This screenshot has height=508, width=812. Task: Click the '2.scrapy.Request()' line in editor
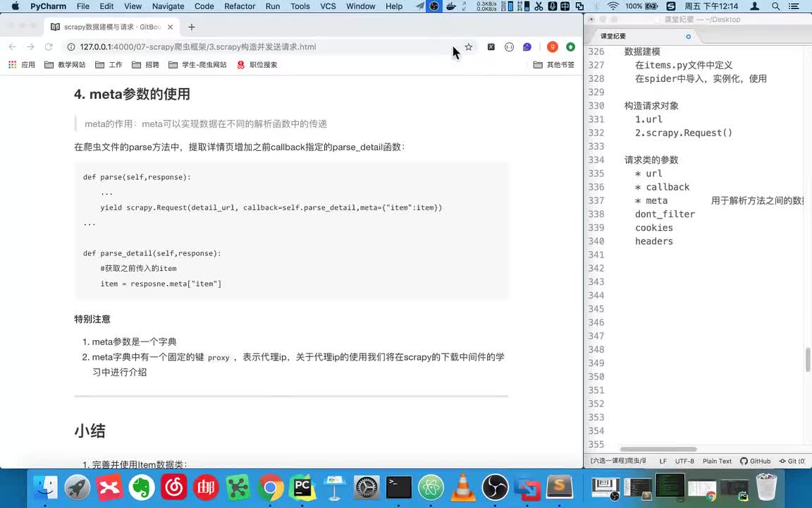coord(684,133)
